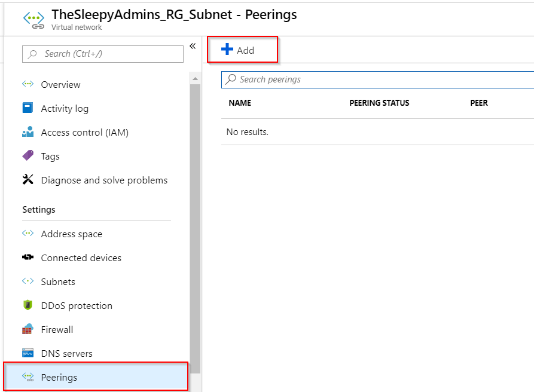Open the Address space settings
The height and width of the screenshot is (392, 534).
pos(71,234)
